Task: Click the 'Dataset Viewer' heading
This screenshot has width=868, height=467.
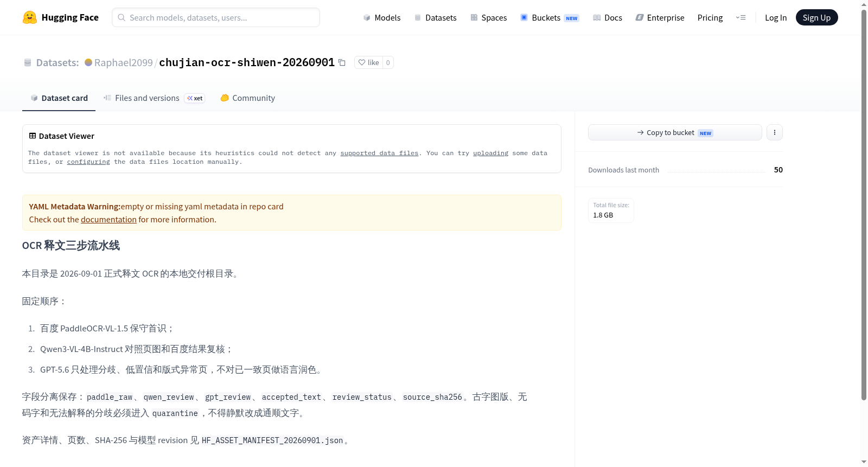Action: tap(67, 136)
